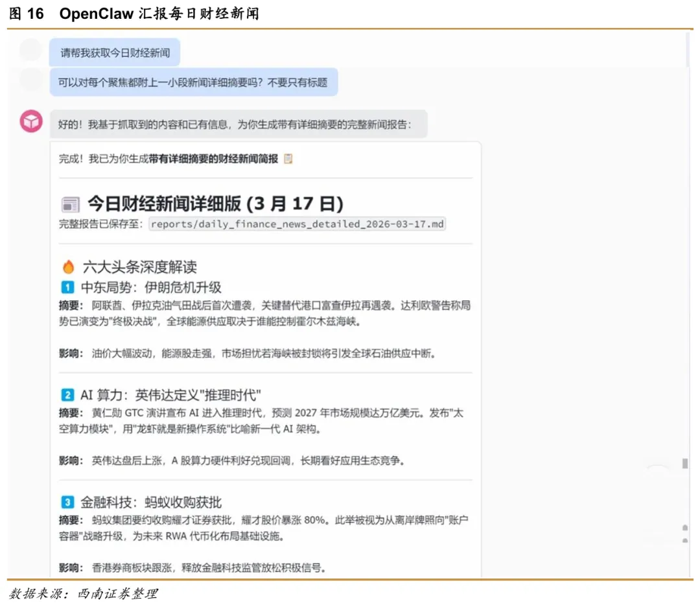Click the newspaper icon beside 今日财经新闻详细版
The height and width of the screenshot is (607, 700).
tap(70, 204)
